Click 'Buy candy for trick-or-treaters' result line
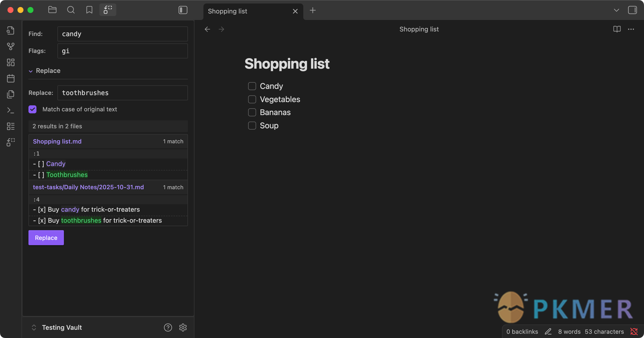644x338 pixels. click(108, 209)
